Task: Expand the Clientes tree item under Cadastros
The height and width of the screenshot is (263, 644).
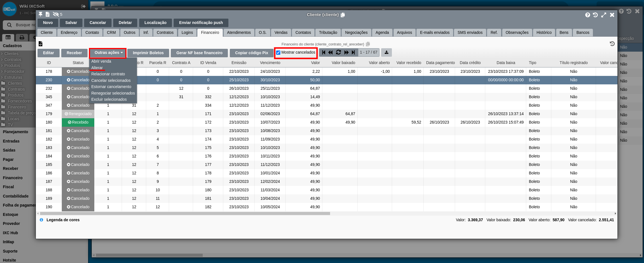Action: [x=11, y=54]
